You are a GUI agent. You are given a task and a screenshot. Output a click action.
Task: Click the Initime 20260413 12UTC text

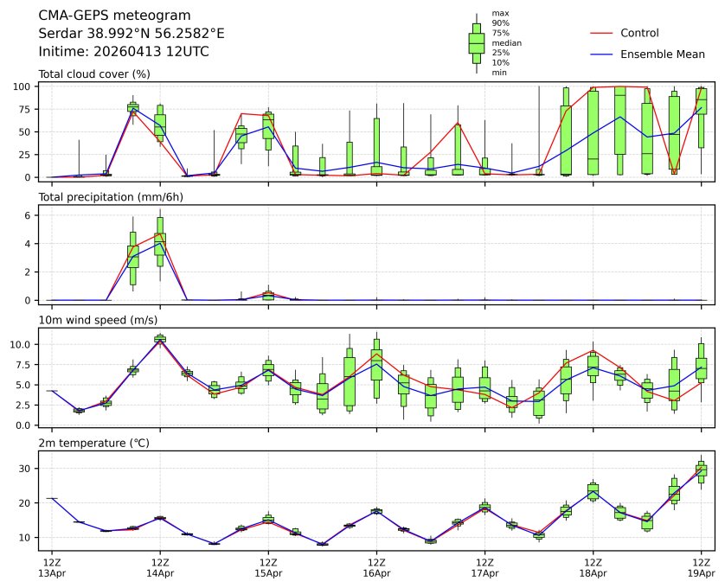124,52
